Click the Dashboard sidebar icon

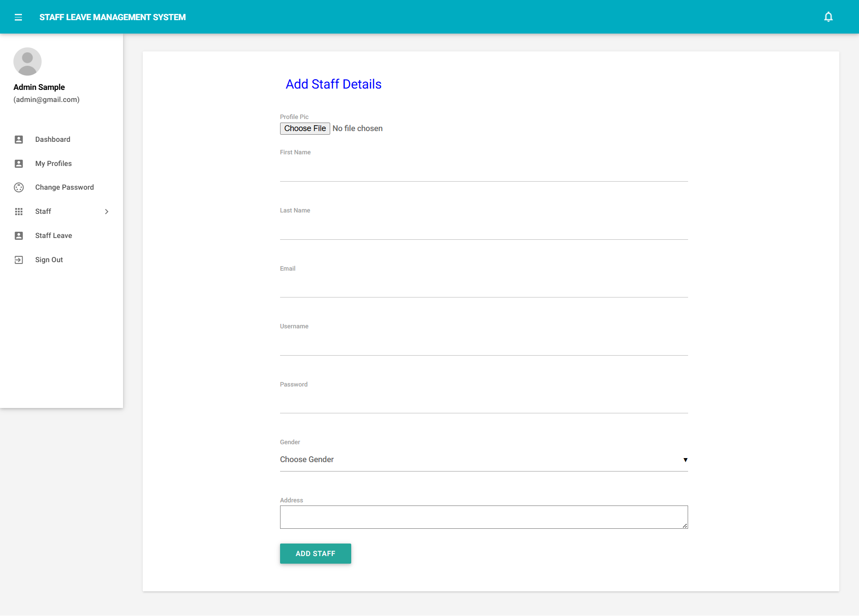[x=19, y=140]
